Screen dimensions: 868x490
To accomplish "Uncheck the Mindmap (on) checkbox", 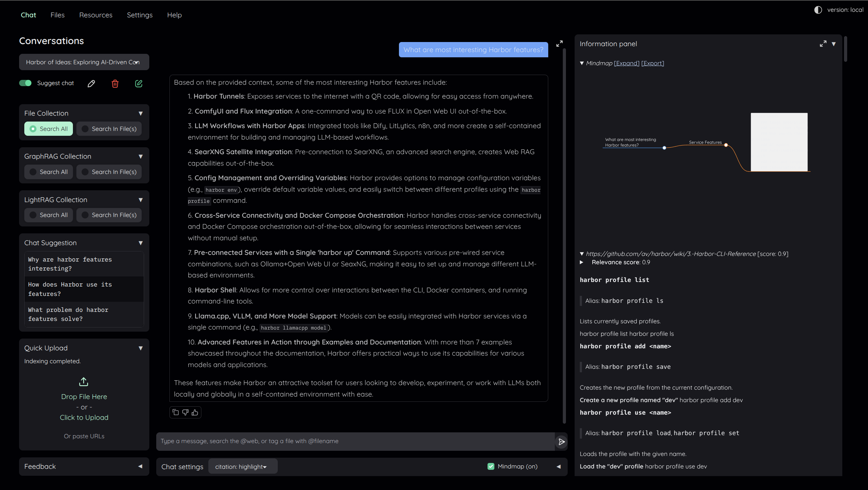I will tap(491, 466).
